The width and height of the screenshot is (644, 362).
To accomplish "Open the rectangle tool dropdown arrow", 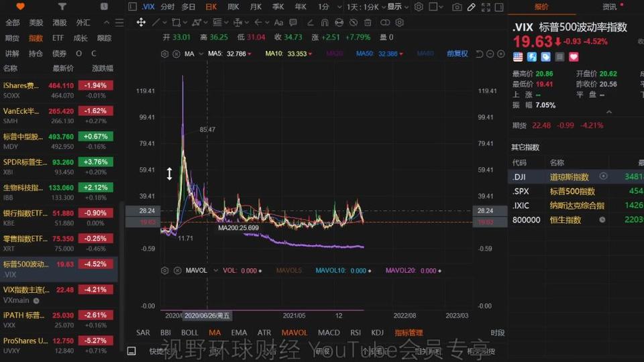I will click(x=185, y=23).
